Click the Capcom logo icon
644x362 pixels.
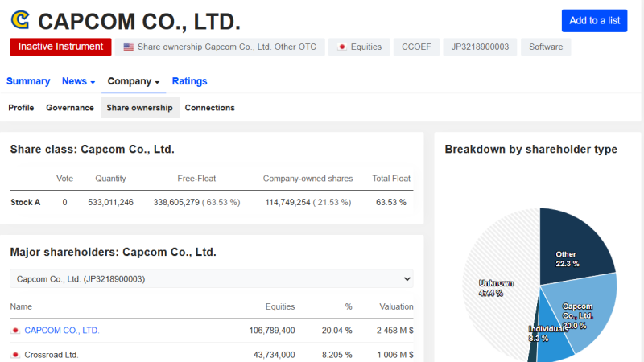coord(20,20)
